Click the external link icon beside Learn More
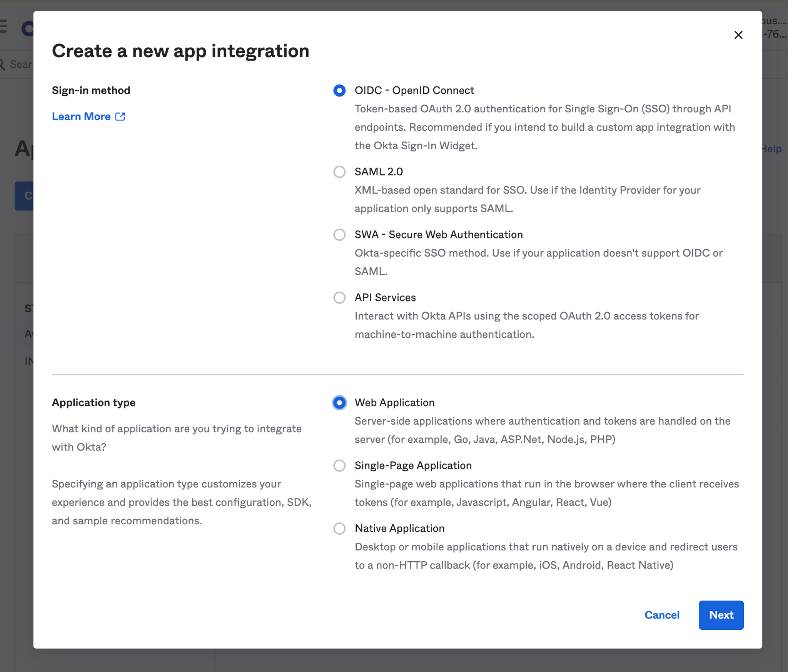 120,117
